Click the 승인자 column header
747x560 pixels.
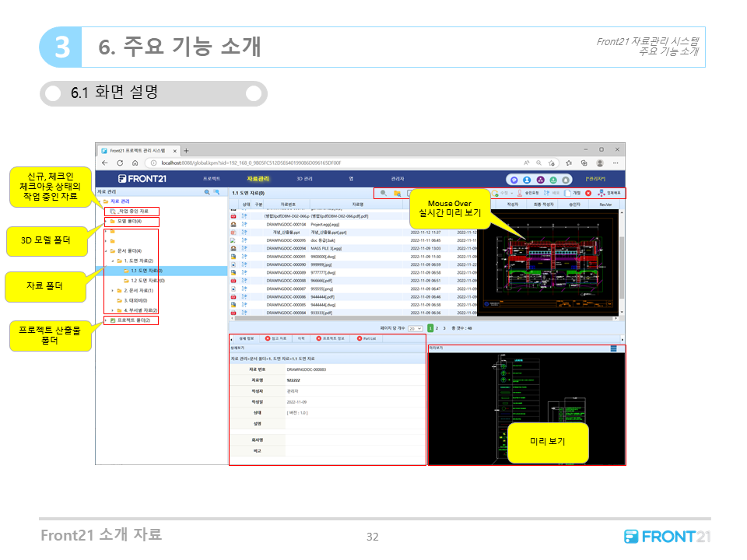click(574, 205)
